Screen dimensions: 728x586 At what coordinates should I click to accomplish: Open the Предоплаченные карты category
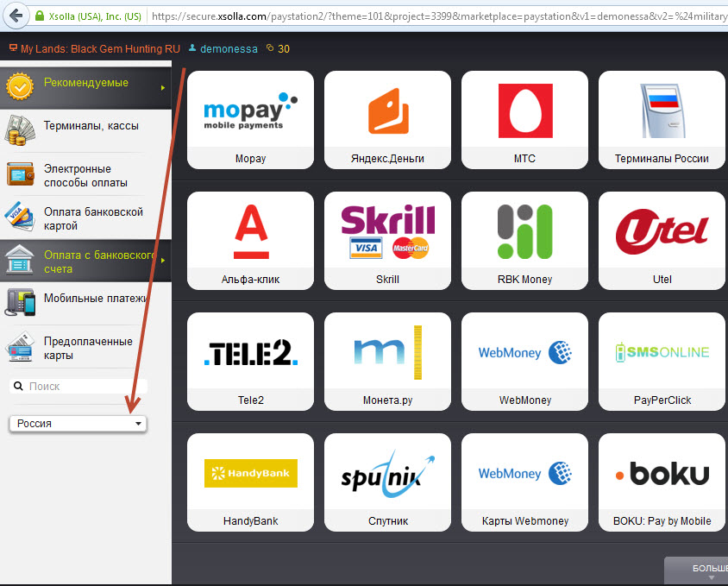(85, 348)
